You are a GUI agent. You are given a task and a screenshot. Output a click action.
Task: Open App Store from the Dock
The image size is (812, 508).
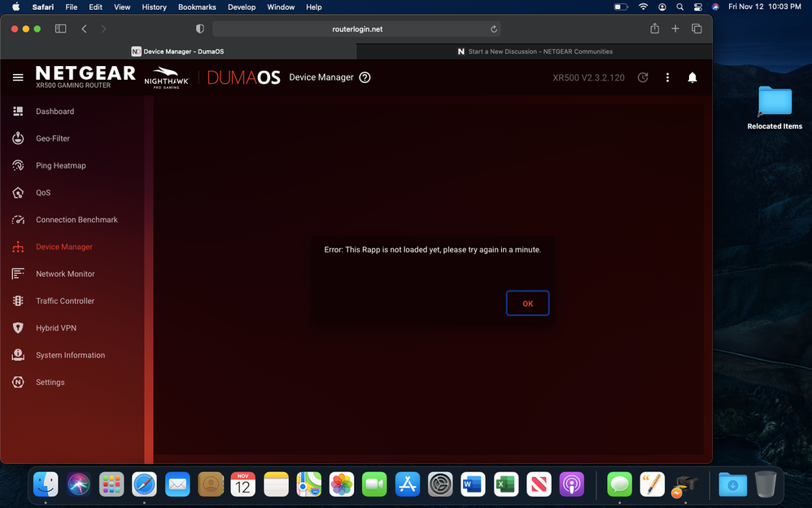point(408,484)
